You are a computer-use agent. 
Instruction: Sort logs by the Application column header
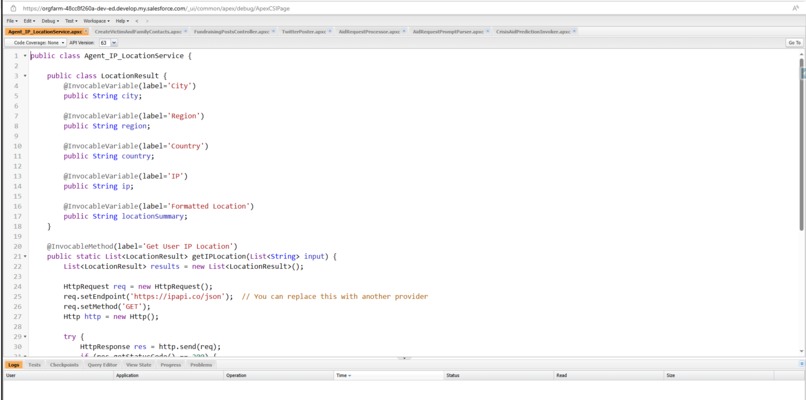click(x=168, y=376)
